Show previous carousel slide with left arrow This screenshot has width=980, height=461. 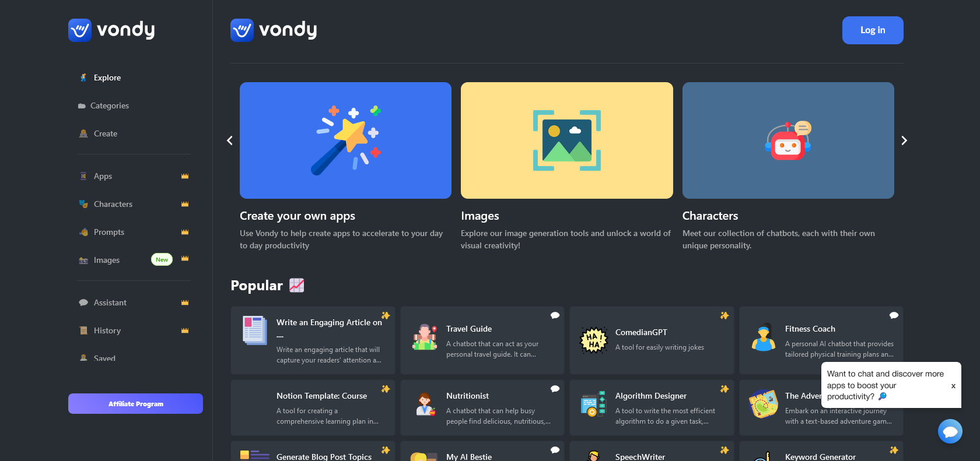pyautogui.click(x=230, y=140)
